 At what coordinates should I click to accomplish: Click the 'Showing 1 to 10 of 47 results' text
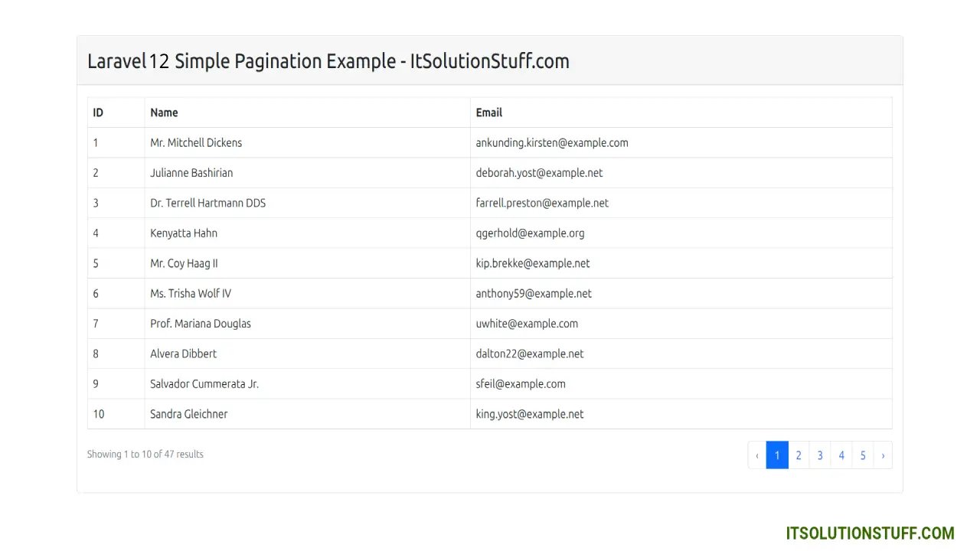coord(145,455)
